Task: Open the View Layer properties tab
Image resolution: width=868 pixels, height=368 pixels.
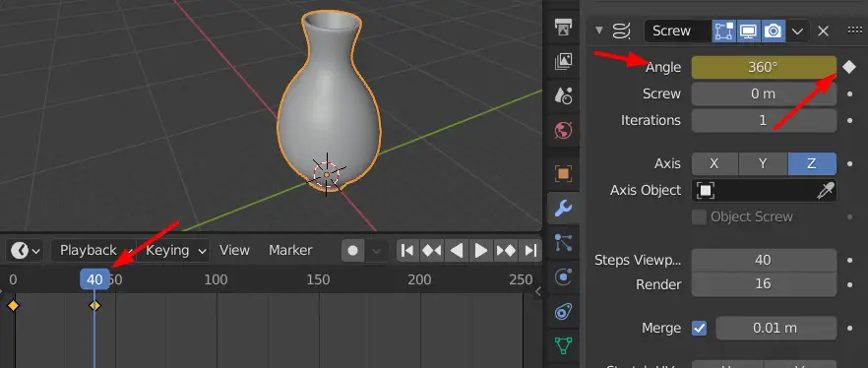Action: (x=564, y=61)
